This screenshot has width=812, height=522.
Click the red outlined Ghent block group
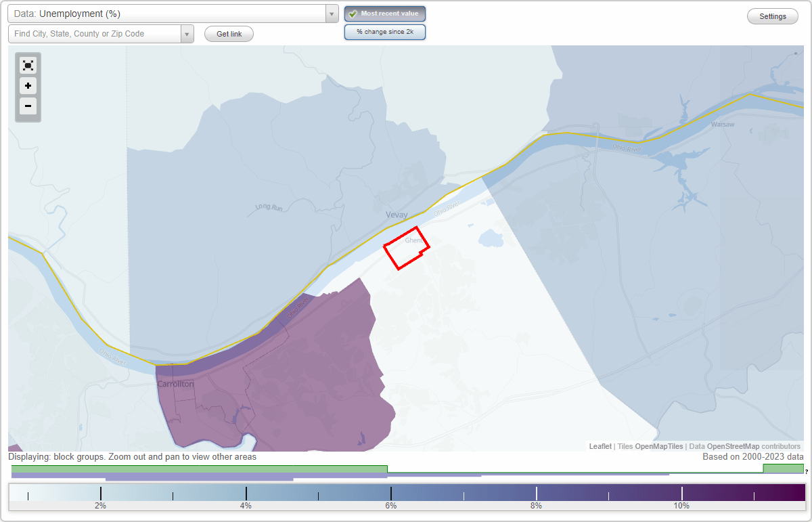tap(406, 248)
